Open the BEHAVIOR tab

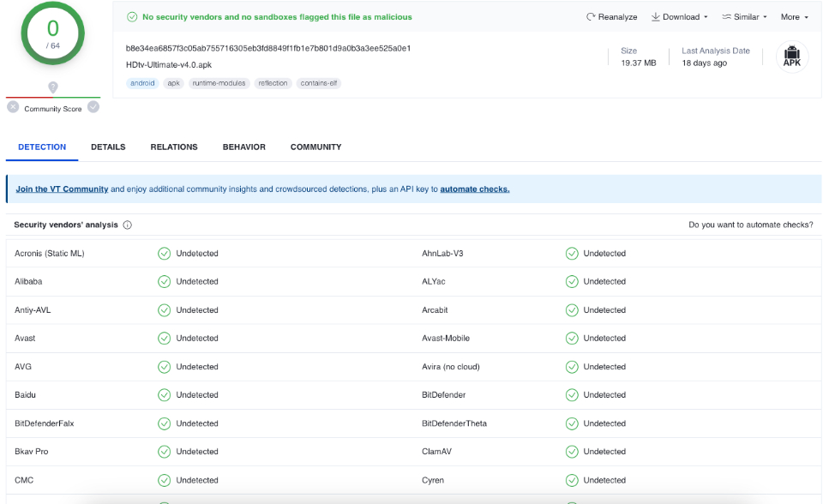(x=244, y=147)
